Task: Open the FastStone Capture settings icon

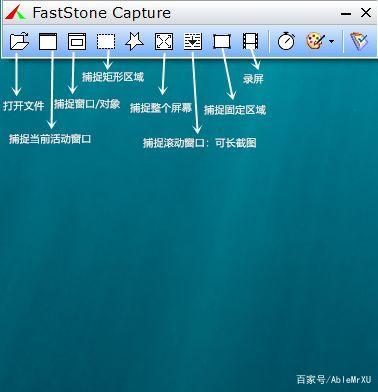Action: [359, 41]
